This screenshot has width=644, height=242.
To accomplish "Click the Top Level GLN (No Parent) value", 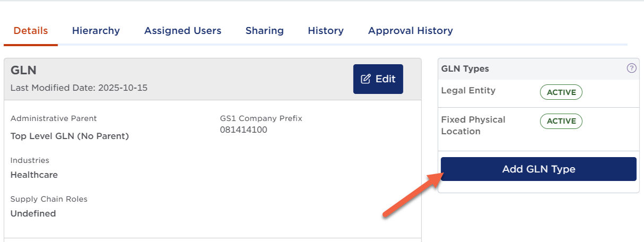I will point(69,136).
